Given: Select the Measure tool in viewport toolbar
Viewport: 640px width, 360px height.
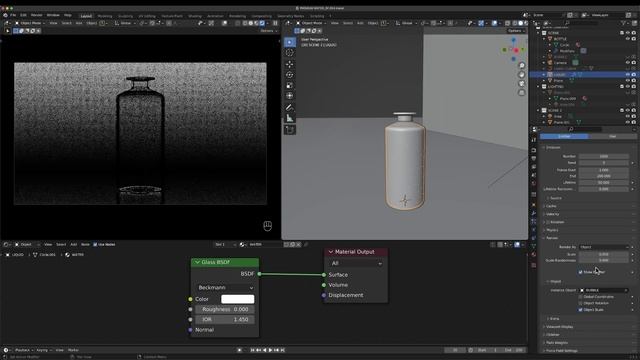Looking at the screenshot, I should [x=289, y=118].
